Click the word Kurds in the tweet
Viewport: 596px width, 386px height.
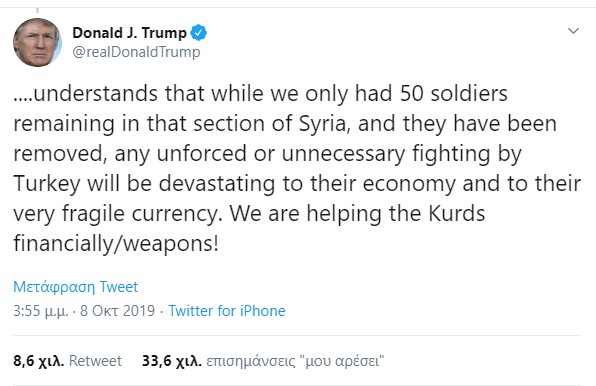click(457, 213)
